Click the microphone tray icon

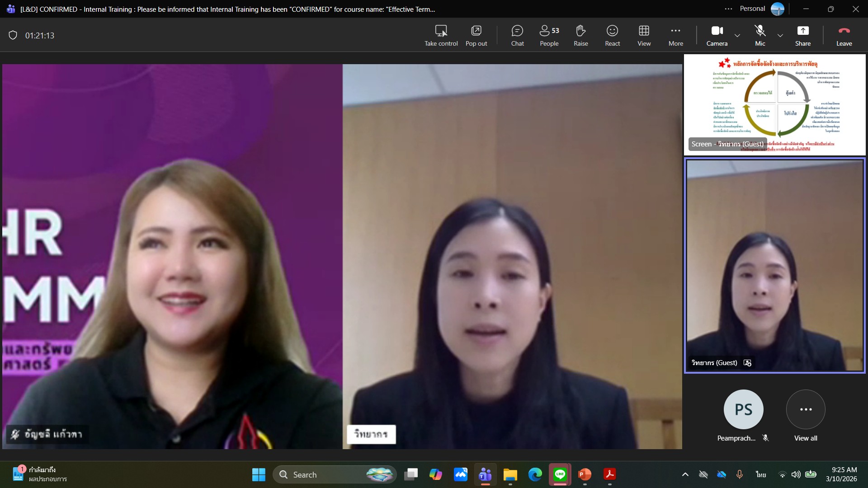point(740,474)
